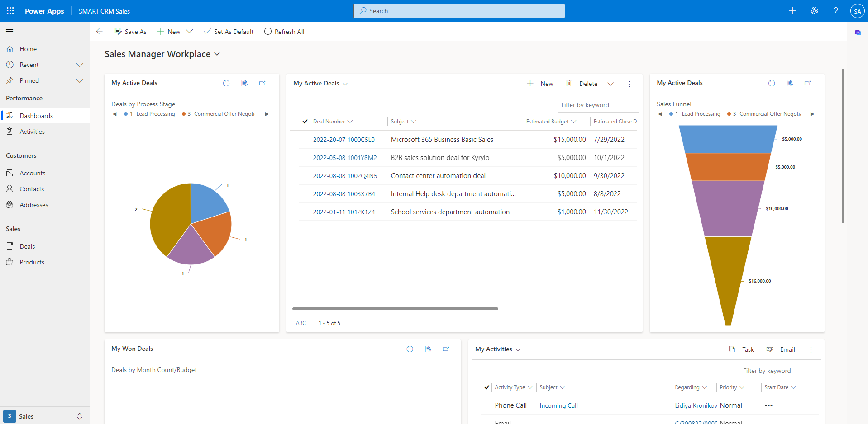This screenshot has width=868, height=424.
Task: Open the Sales Manager Workplace dashboard dropdown
Action: pyautogui.click(x=217, y=54)
